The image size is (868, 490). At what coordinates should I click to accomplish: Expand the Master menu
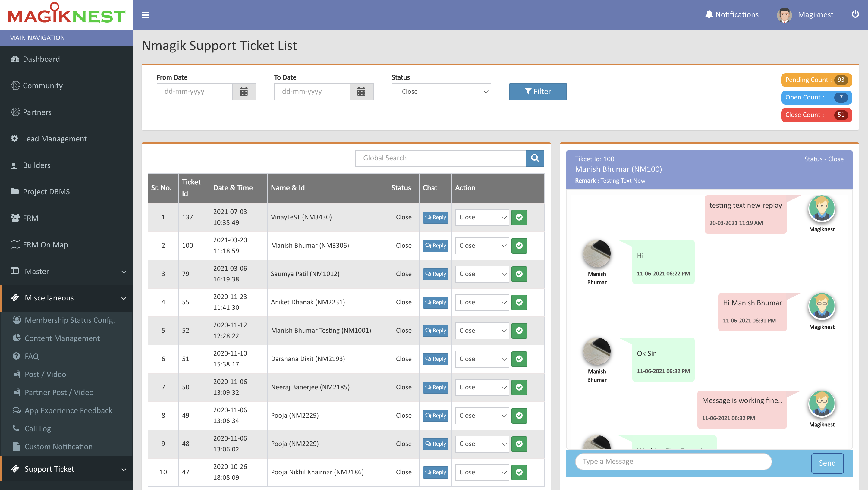pyautogui.click(x=66, y=271)
